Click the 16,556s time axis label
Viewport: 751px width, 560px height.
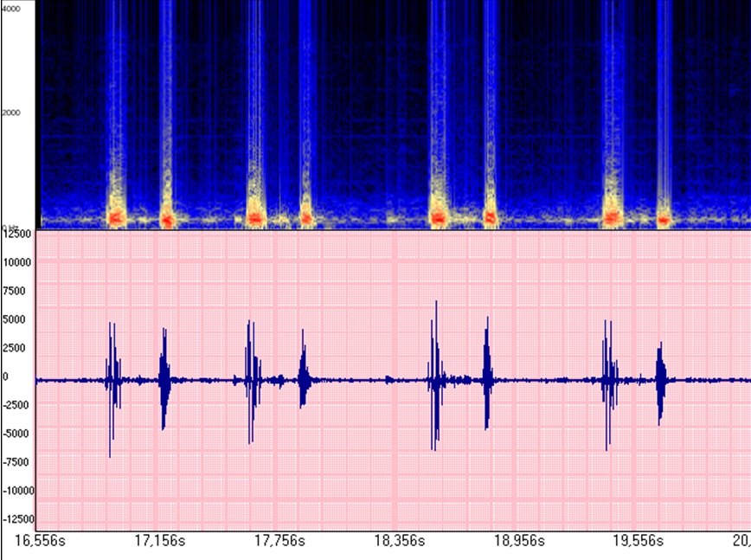coord(41,542)
